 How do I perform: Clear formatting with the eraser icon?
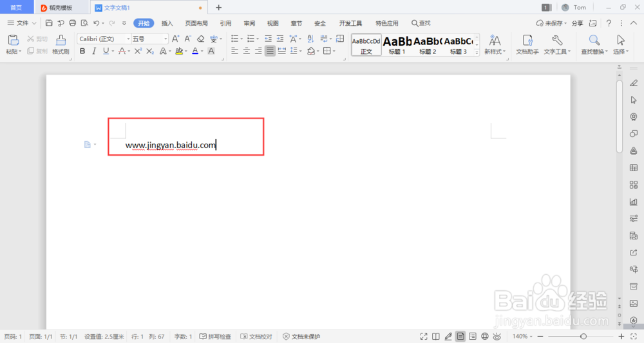point(200,39)
